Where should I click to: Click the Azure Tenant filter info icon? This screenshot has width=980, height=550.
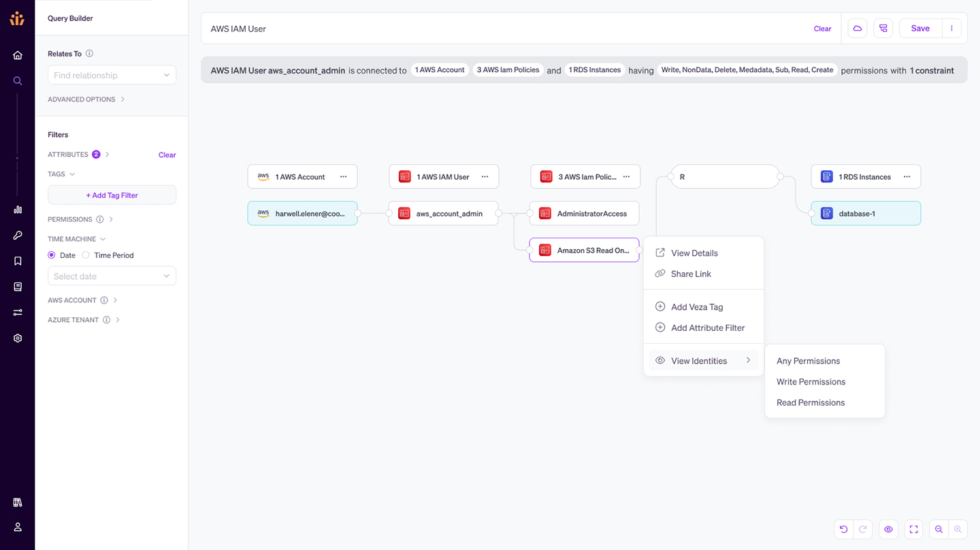pos(107,320)
